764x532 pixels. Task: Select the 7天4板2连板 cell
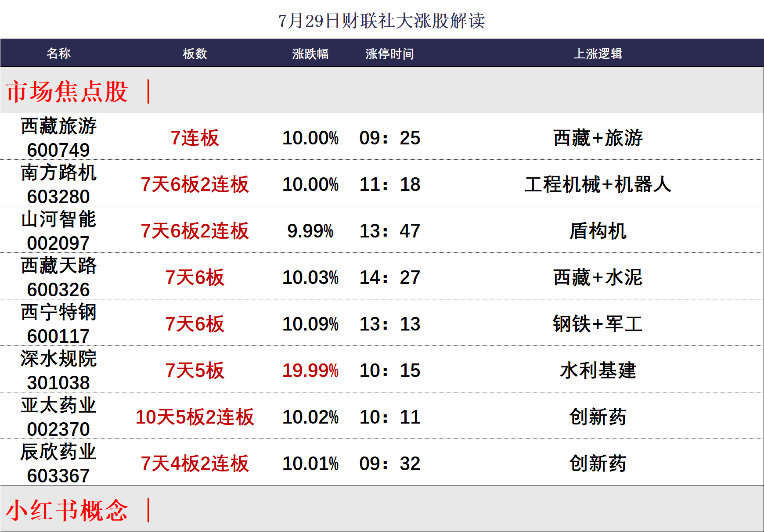coord(195,464)
